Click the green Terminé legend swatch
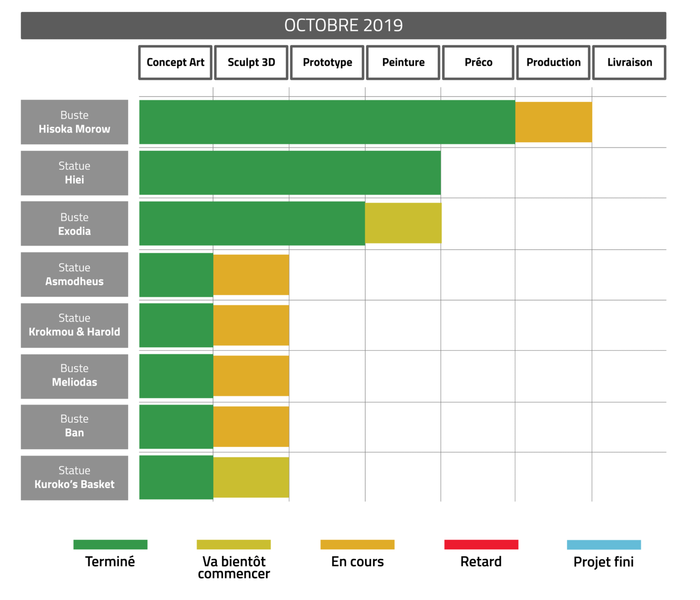 110,545
